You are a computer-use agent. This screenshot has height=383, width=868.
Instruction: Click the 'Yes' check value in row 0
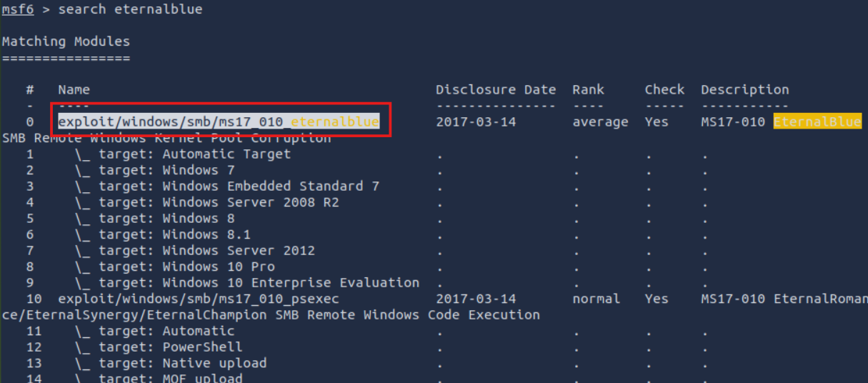click(x=657, y=122)
